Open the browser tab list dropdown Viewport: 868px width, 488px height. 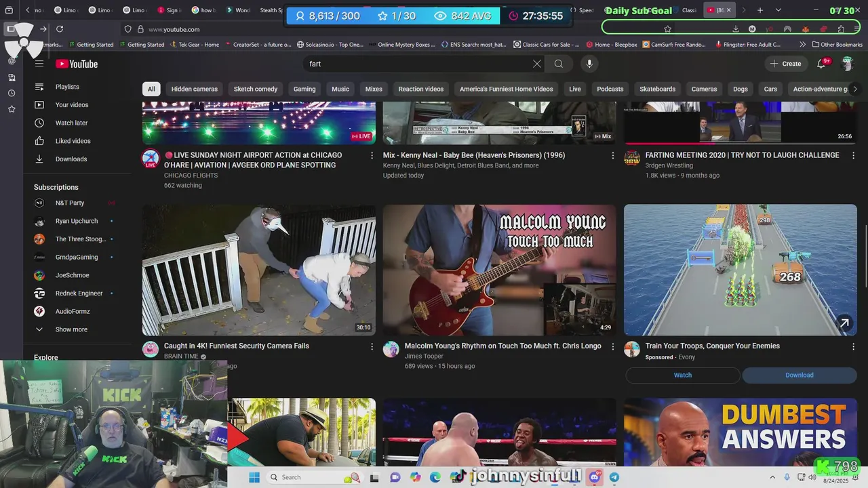click(x=778, y=10)
